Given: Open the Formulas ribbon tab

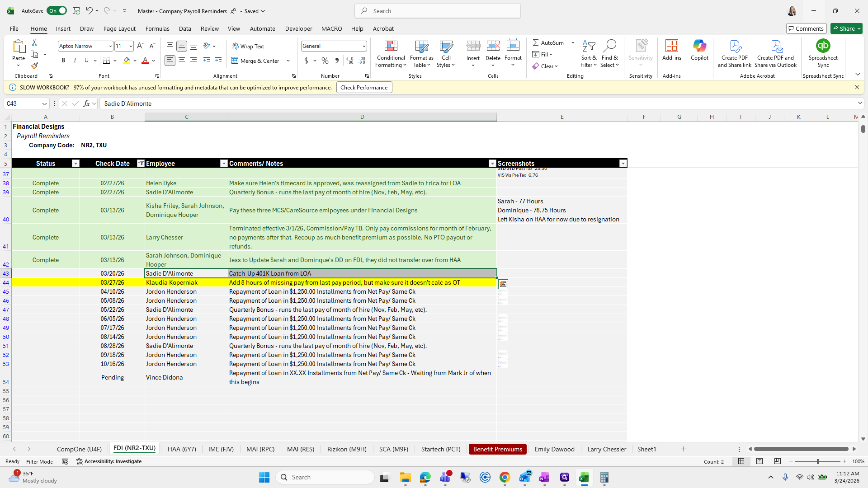Looking at the screenshot, I should 157,28.
